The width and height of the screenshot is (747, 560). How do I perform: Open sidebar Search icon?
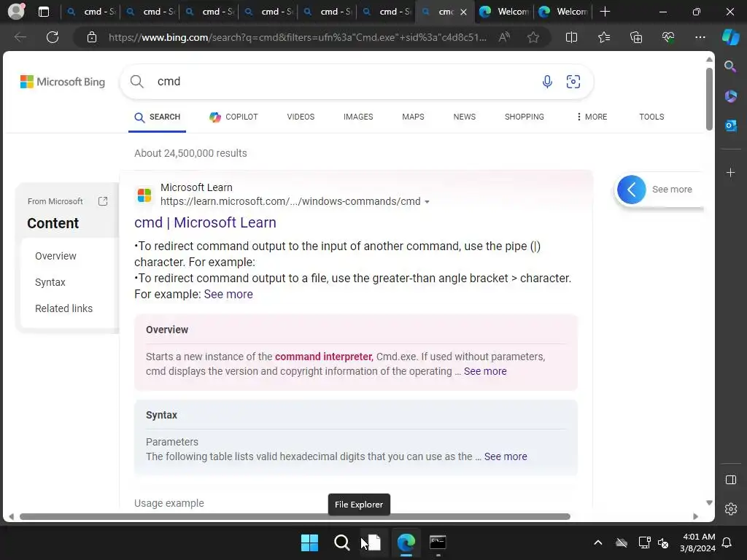tap(730, 66)
